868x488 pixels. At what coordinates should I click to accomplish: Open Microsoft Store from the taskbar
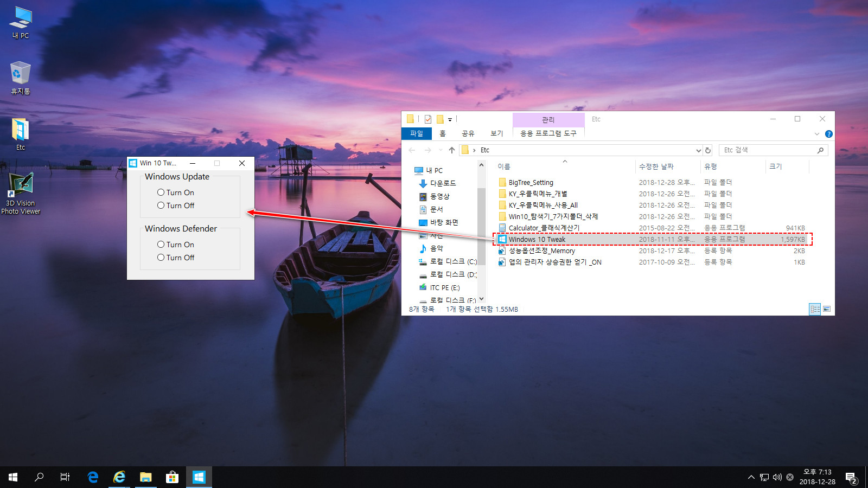(172, 477)
